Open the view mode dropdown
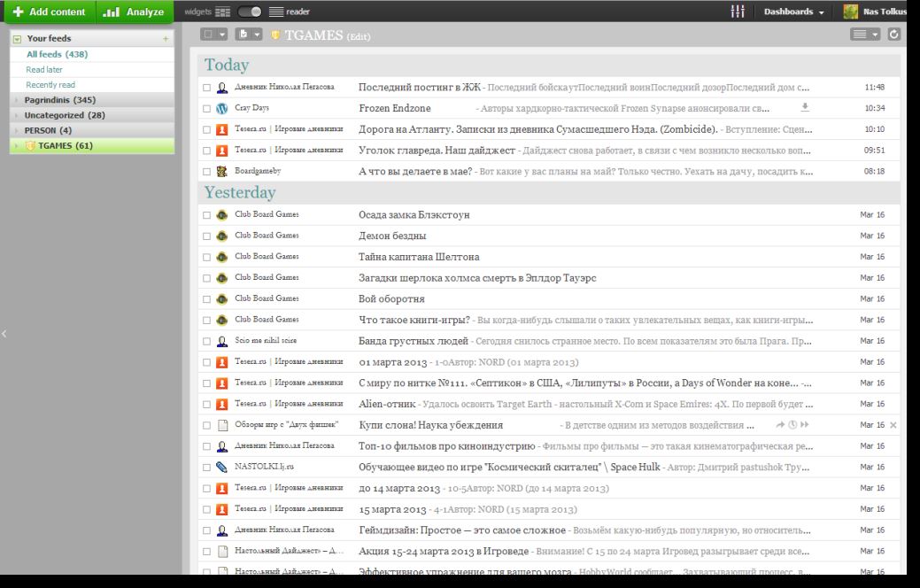Viewport: 920px width, 588px height. point(865,35)
